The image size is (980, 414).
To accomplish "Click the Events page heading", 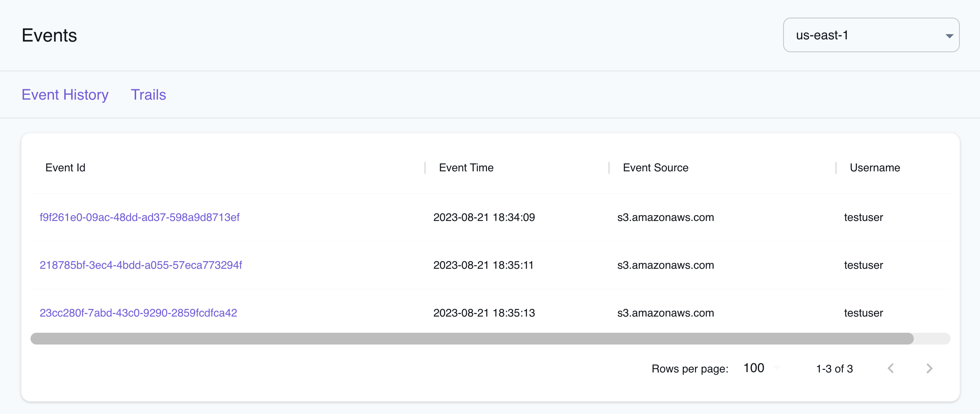I will (x=49, y=35).
